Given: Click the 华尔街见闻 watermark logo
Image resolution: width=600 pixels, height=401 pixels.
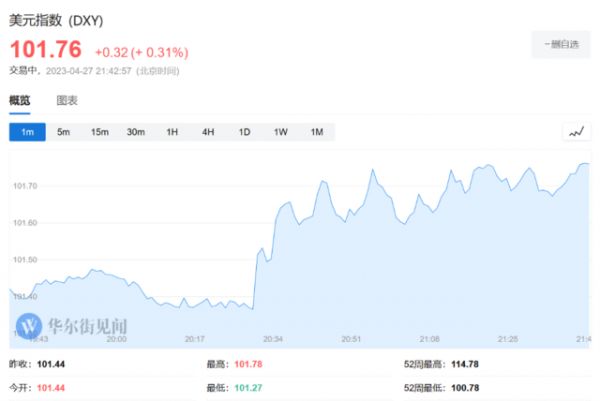Looking at the screenshot, I should pyautogui.click(x=74, y=325).
